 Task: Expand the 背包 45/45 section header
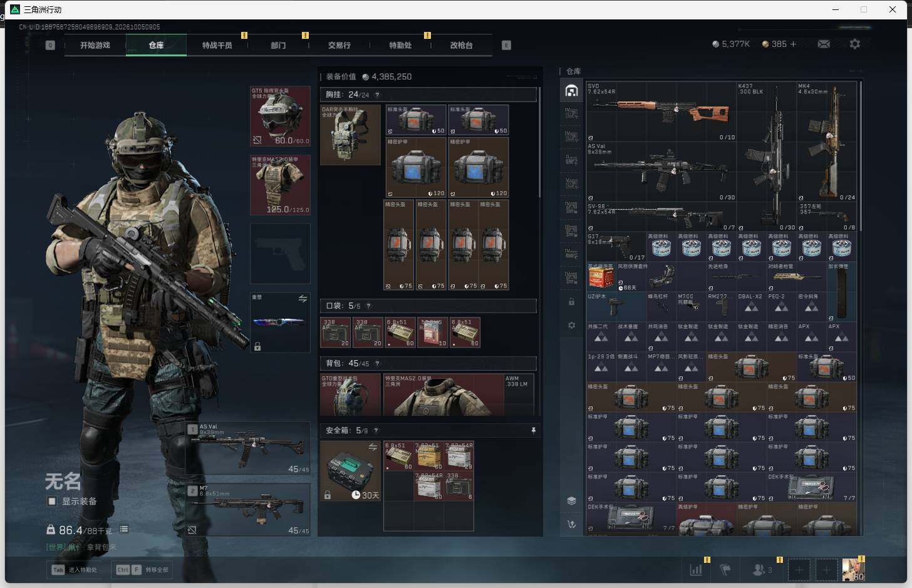point(428,363)
